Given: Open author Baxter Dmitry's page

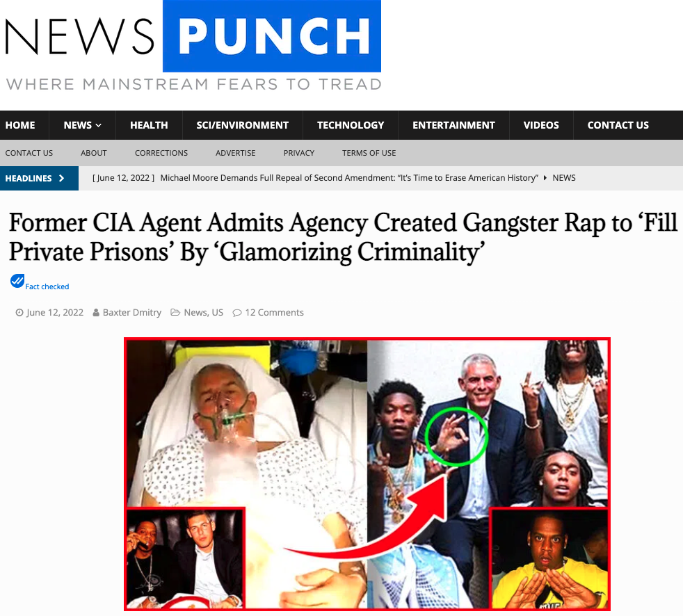Looking at the screenshot, I should 132,313.
